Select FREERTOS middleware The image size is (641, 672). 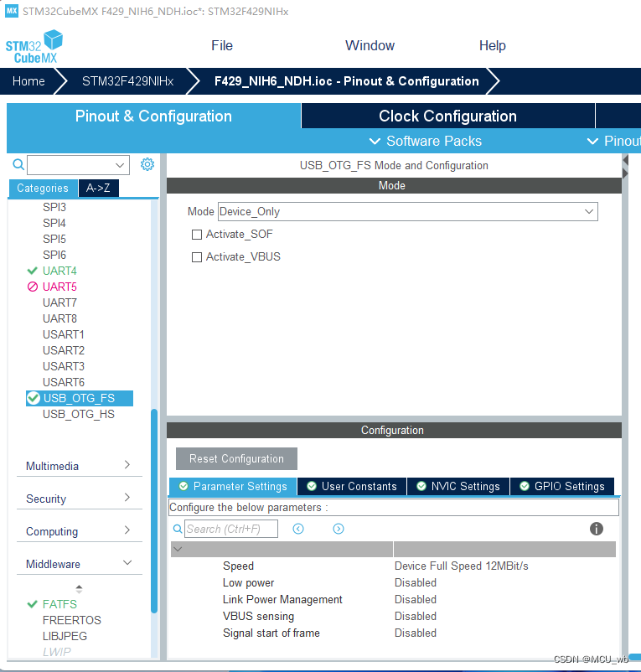71,620
